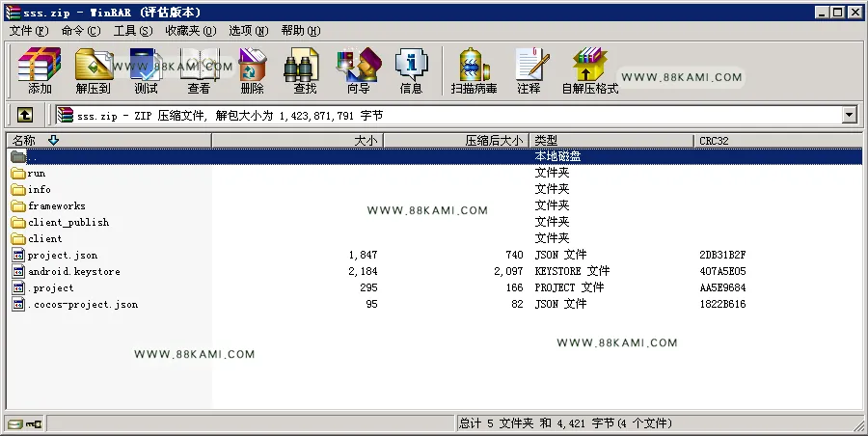Click the android.keystore file icon

pyautogui.click(x=18, y=271)
